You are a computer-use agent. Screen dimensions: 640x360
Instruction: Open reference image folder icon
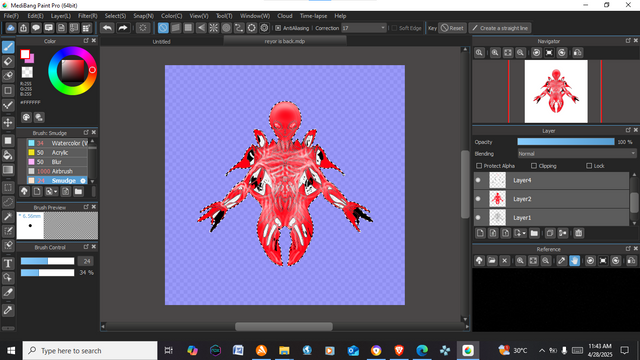(x=492, y=261)
